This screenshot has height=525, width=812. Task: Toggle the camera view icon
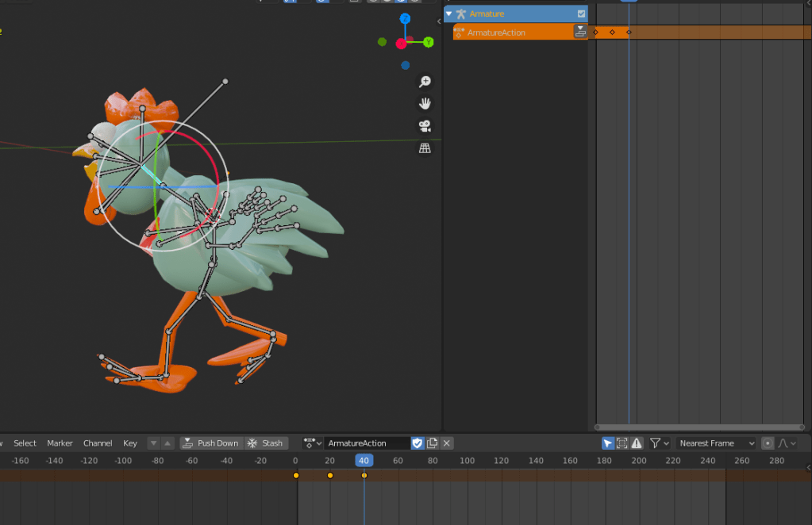coord(425,126)
